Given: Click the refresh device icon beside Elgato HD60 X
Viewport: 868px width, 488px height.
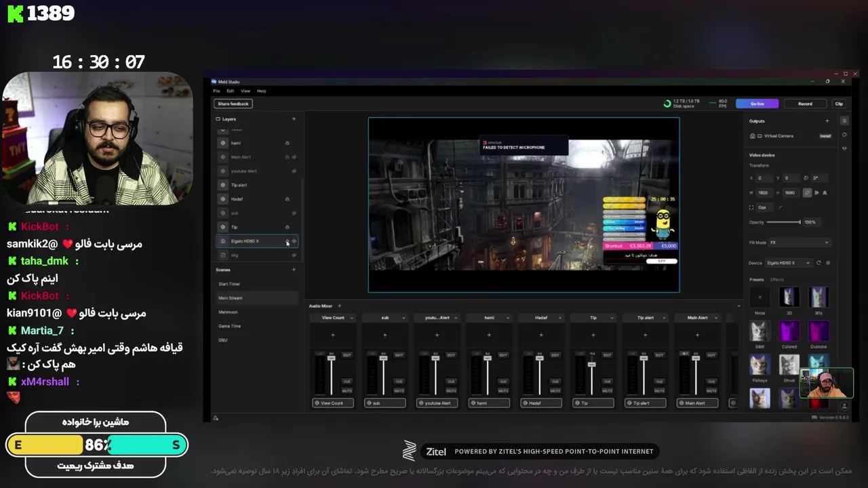Looking at the screenshot, I should point(818,263).
